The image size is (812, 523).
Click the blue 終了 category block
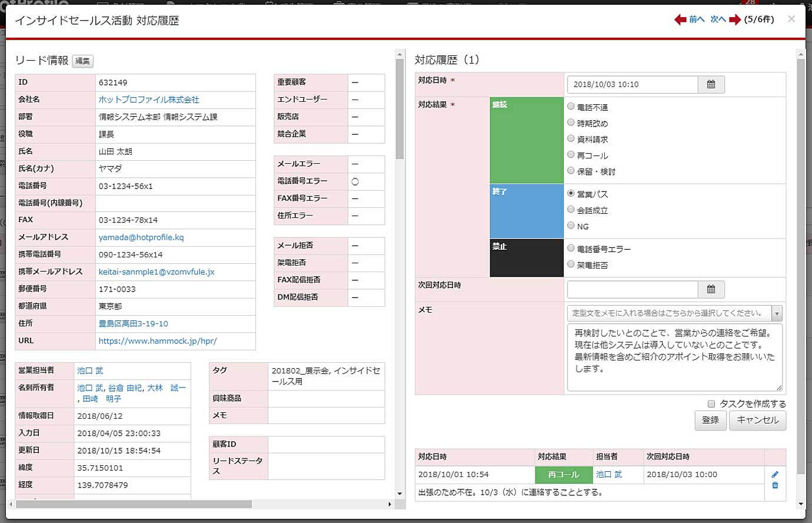click(x=527, y=211)
